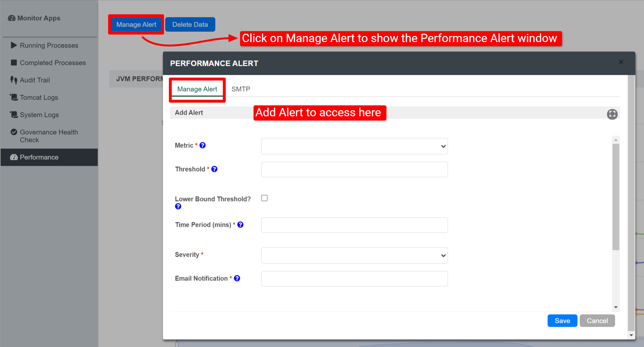The height and width of the screenshot is (347, 644).
Task: Click Lower Bound Threshold help icon
Action: [178, 207]
